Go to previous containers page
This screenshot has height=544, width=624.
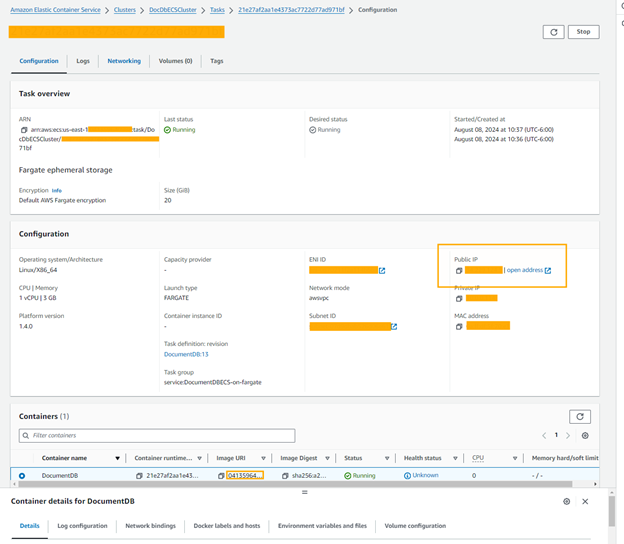coord(544,435)
